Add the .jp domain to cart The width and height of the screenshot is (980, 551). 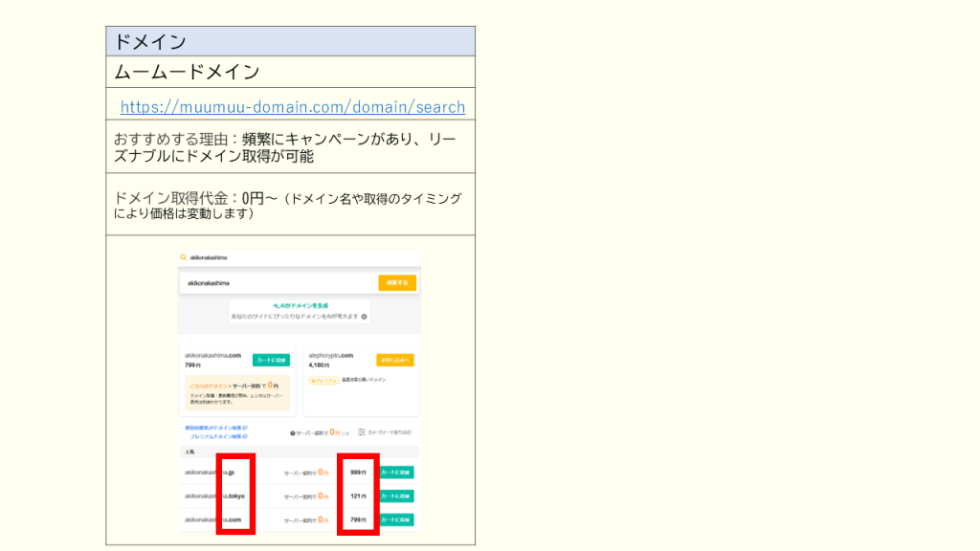click(396, 473)
